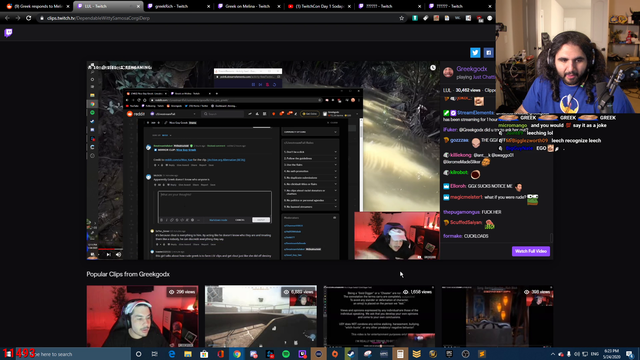Image resolution: width=640 pixels, height=360 pixels.
Task: Close 'Greek on Melina' tab
Action: [x=279, y=6]
